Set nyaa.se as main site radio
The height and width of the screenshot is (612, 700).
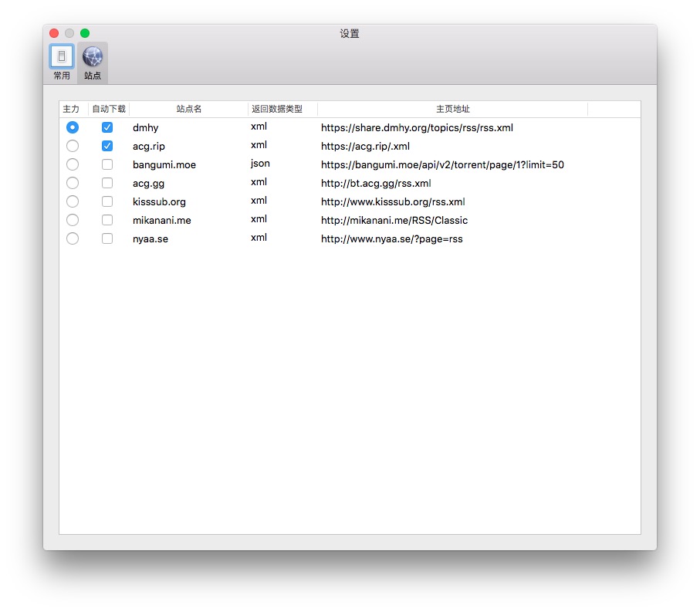pyautogui.click(x=73, y=238)
